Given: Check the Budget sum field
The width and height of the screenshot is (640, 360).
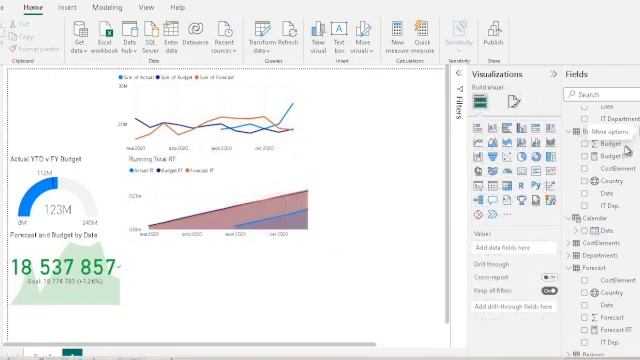Looking at the screenshot, I should [x=584, y=144].
